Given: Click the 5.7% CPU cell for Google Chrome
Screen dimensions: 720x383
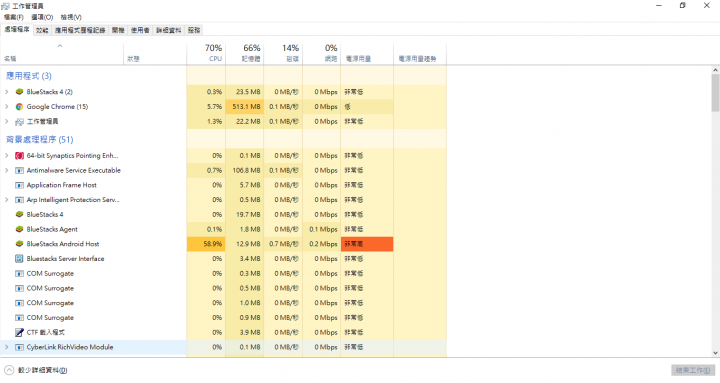Looking at the screenshot, I should pos(206,107).
